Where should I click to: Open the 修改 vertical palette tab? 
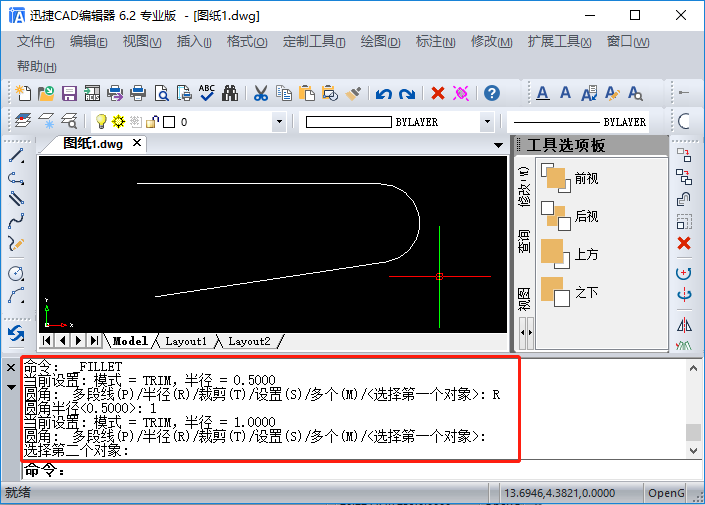click(x=524, y=187)
